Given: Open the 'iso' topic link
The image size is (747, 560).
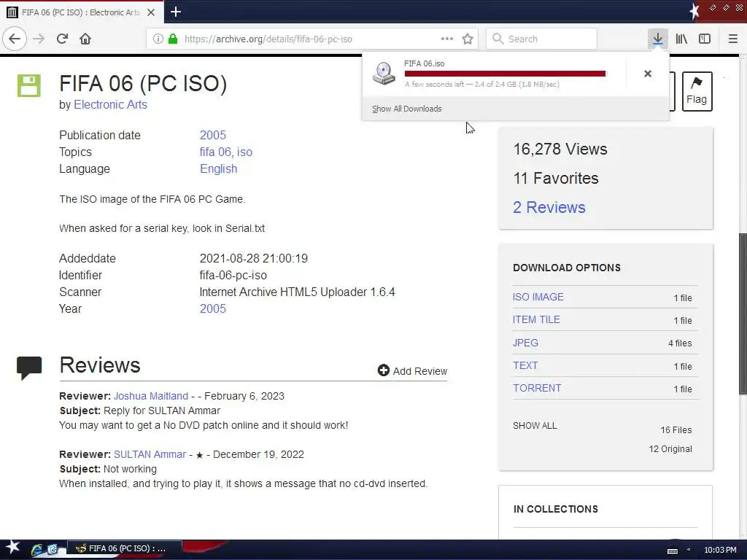Looking at the screenshot, I should tap(244, 152).
